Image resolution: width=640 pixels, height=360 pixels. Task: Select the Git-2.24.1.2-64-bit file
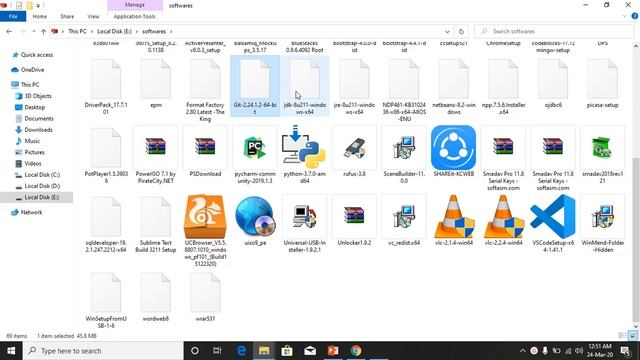[x=255, y=86]
